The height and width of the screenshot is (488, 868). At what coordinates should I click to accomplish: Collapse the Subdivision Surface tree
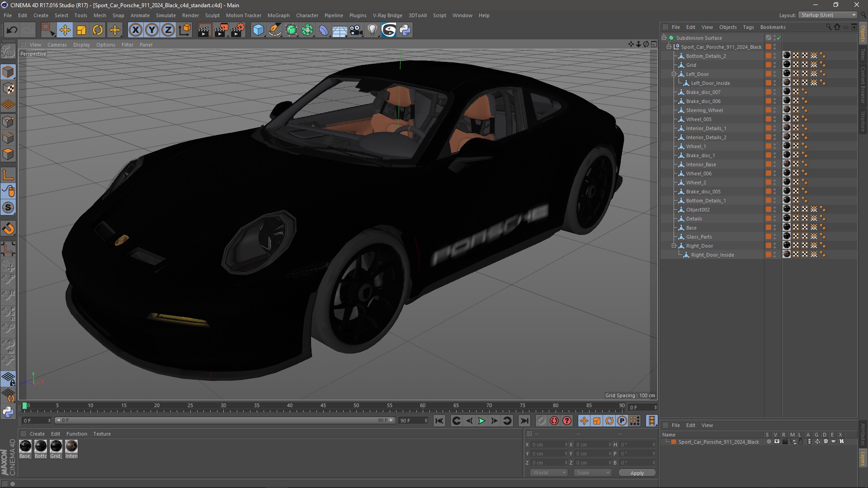click(664, 38)
